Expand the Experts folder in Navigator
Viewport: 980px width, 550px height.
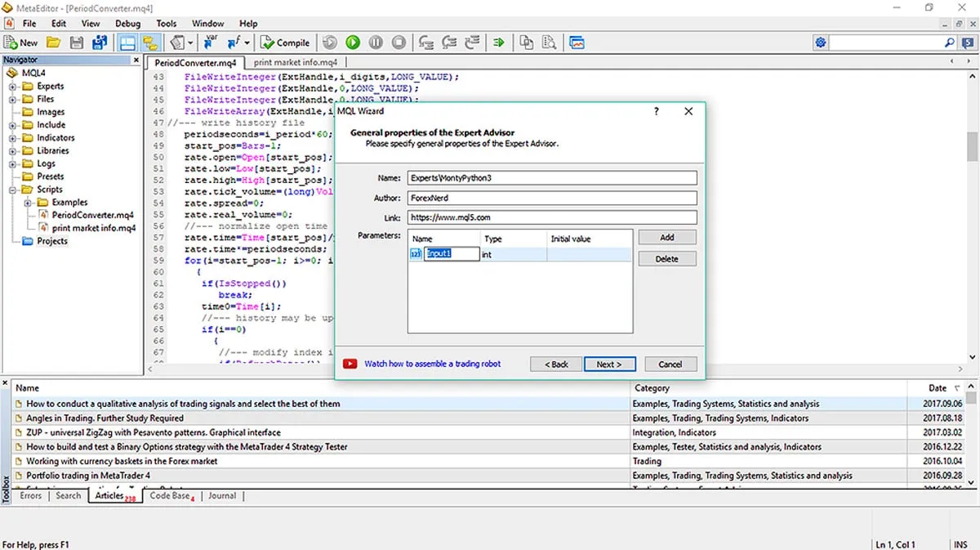click(x=14, y=86)
